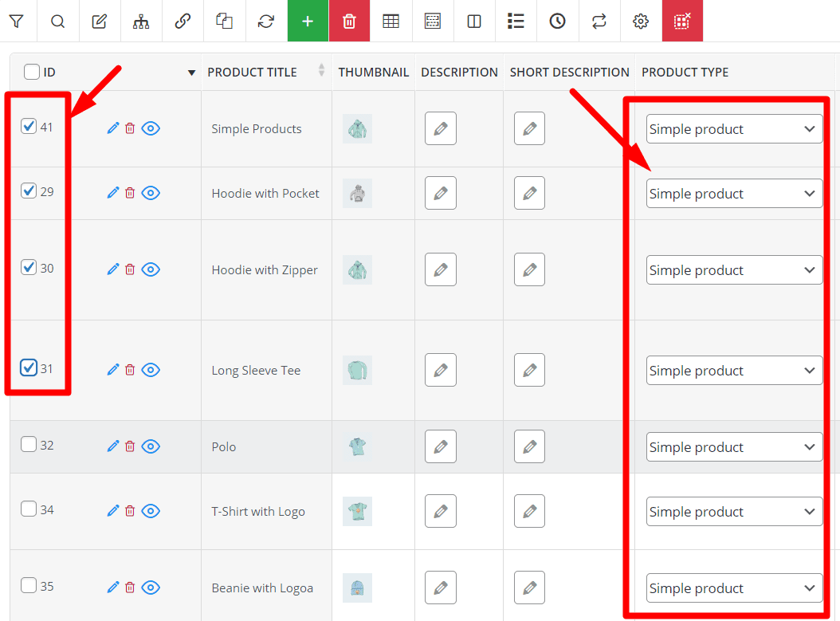Click the red deselect-all toolbar icon
This screenshot has width=840, height=621.
[682, 21]
